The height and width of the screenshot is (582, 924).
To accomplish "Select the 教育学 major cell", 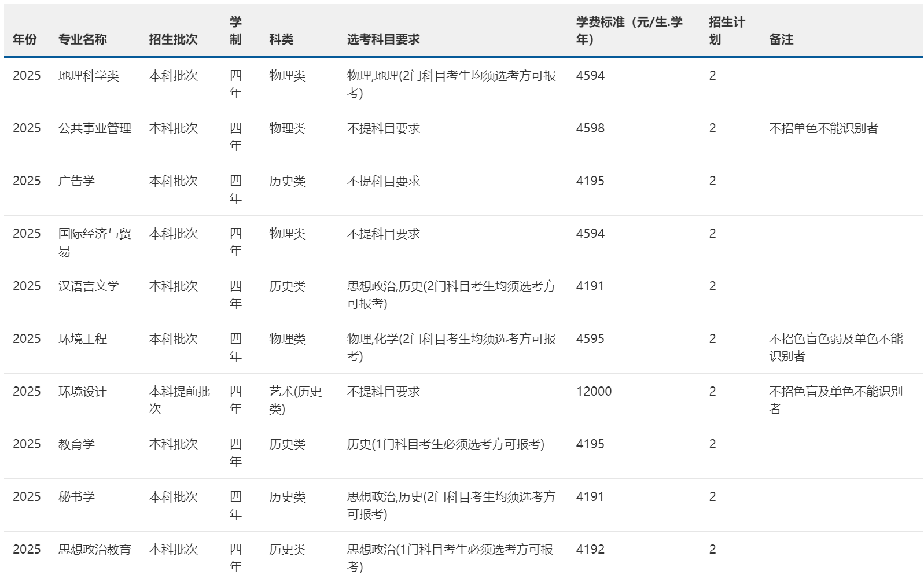I will click(76, 444).
